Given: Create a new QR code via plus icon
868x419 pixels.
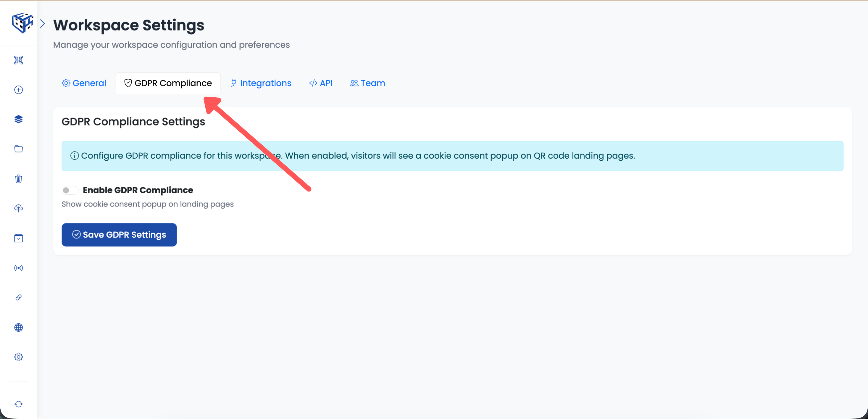Looking at the screenshot, I should pos(19,90).
